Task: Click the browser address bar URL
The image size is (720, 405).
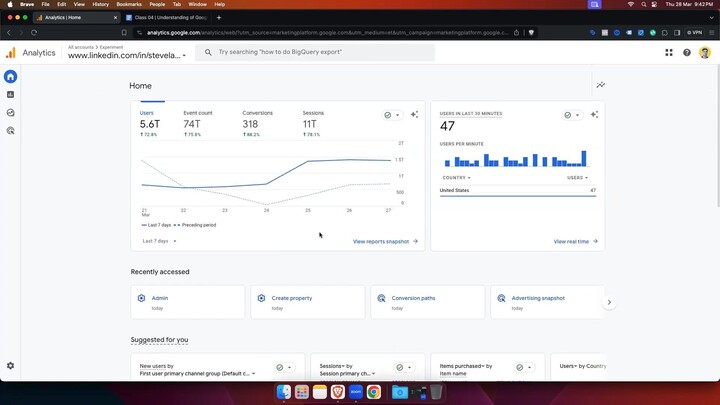Action: pyautogui.click(x=327, y=33)
